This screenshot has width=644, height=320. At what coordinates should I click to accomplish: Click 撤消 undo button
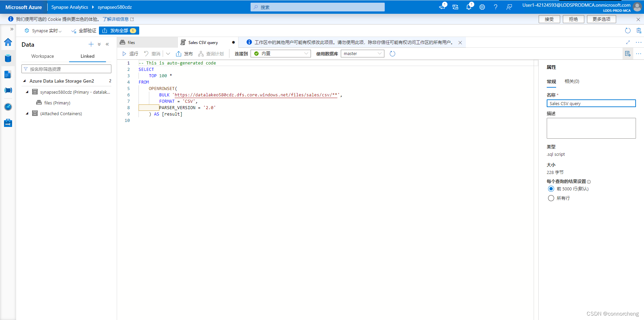coord(152,54)
